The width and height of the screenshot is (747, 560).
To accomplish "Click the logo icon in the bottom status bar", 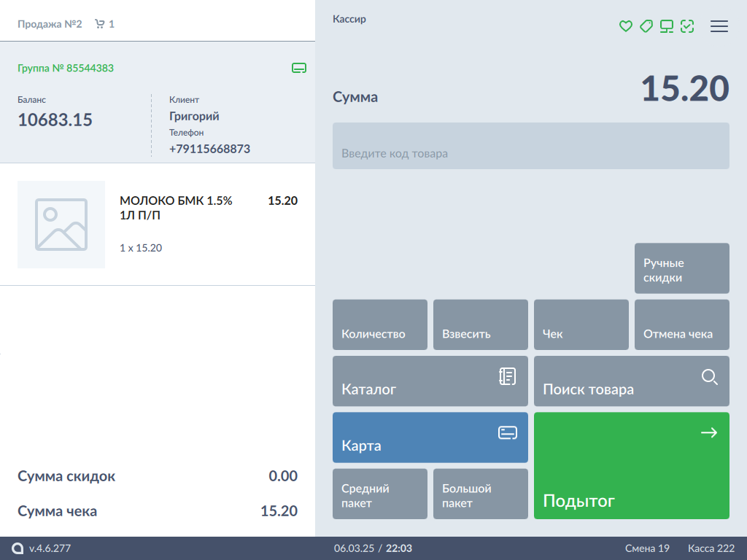I will click(x=18, y=548).
